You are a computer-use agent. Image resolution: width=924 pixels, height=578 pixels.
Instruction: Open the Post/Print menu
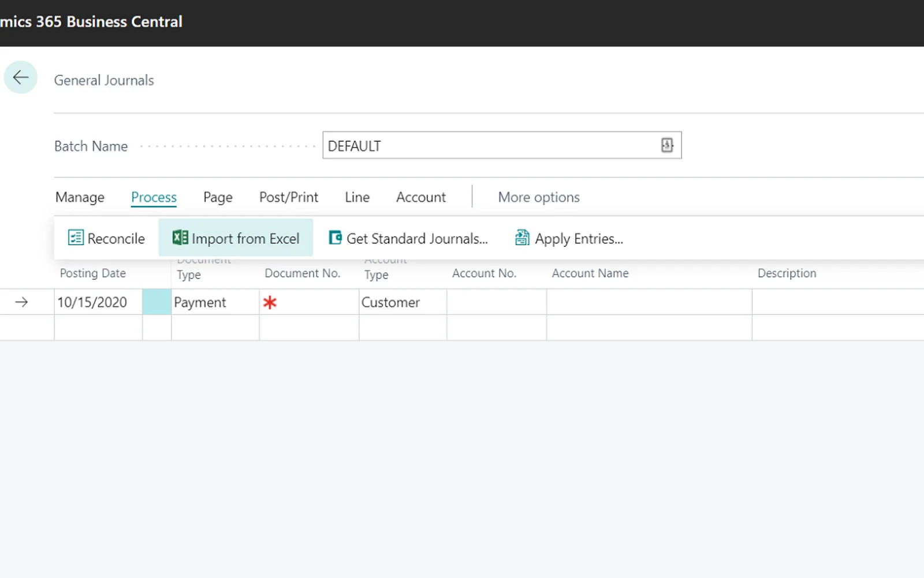289,197
